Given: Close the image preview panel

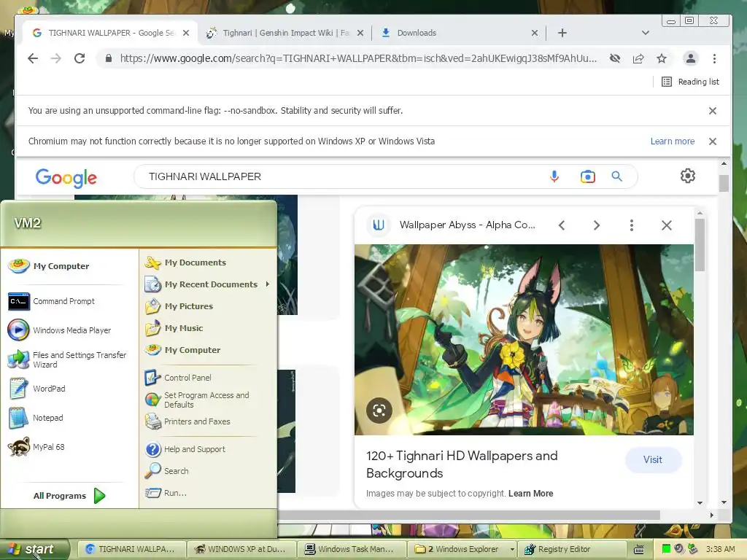Looking at the screenshot, I should coord(667,225).
